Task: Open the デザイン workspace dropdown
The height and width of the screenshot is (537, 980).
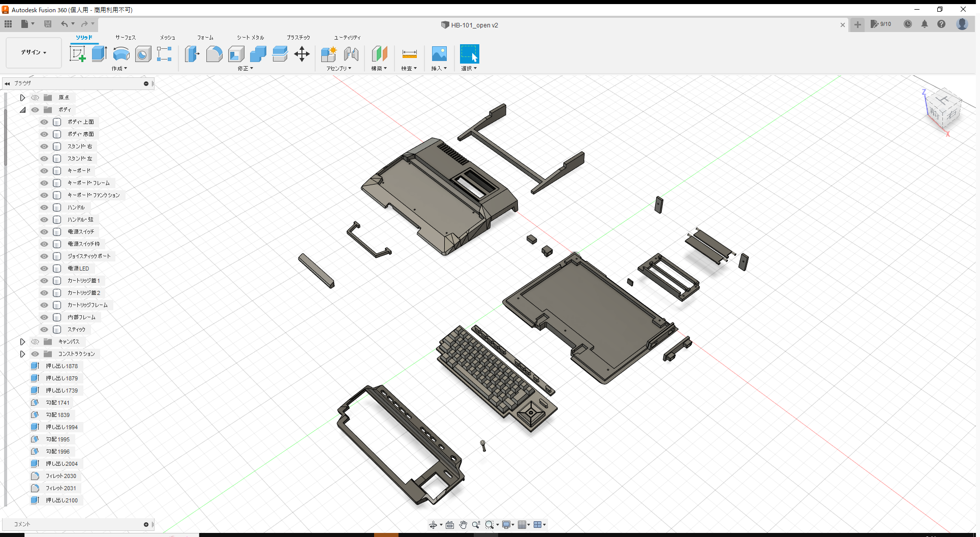Action: (x=33, y=52)
